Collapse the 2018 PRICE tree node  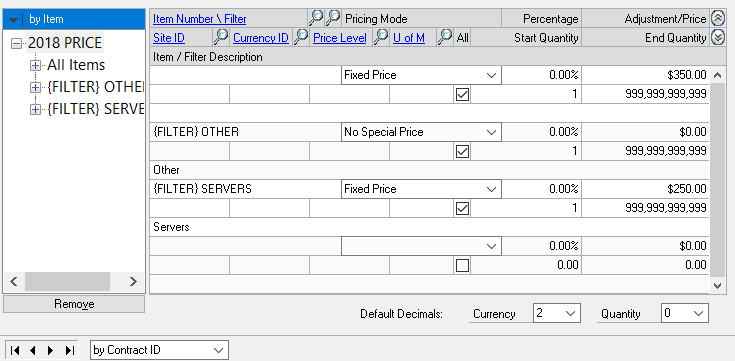click(16, 43)
